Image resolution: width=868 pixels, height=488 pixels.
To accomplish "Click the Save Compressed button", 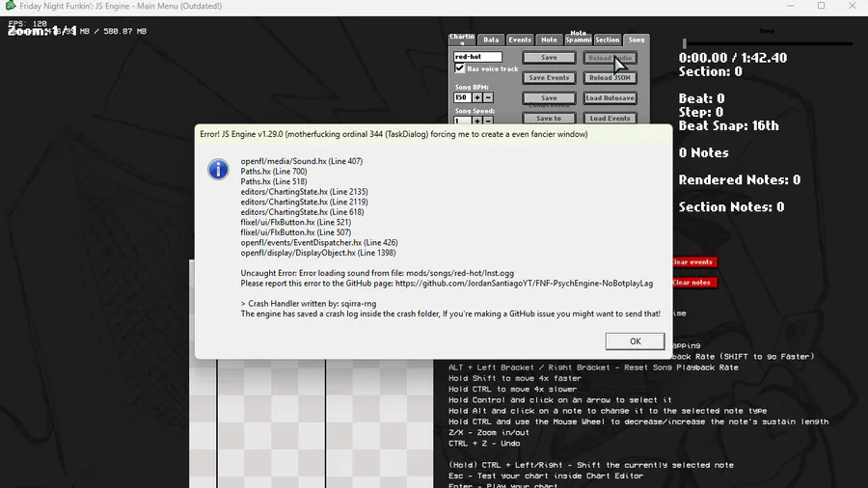I will (549, 98).
